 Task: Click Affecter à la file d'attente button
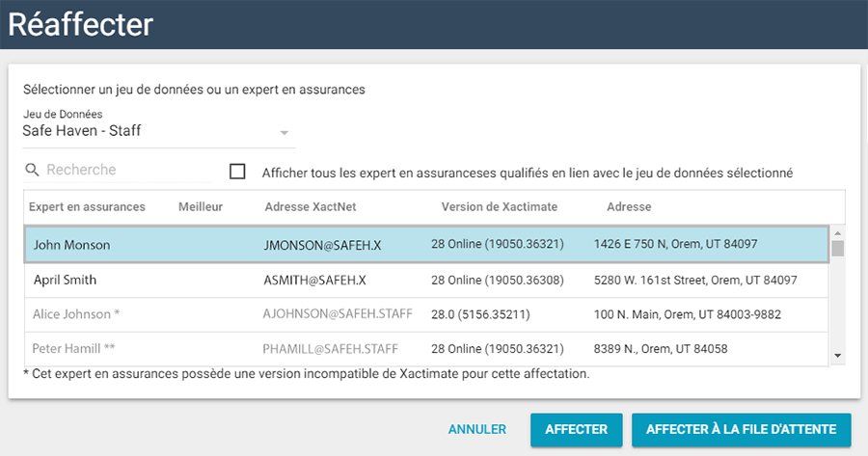(741, 430)
